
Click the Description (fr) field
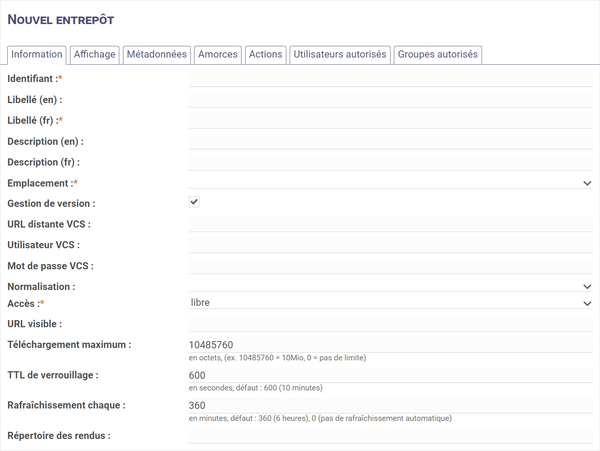tap(391, 162)
